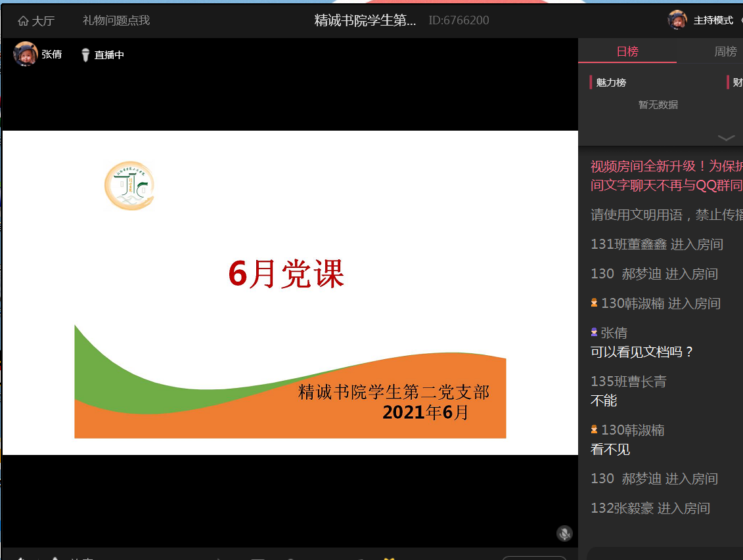Click the purple badge icon beside 张倩
This screenshot has height=560, width=743.
[594, 333]
